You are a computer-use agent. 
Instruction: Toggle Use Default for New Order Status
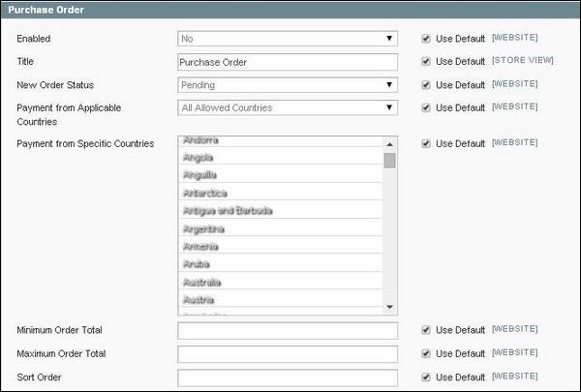[x=426, y=85]
